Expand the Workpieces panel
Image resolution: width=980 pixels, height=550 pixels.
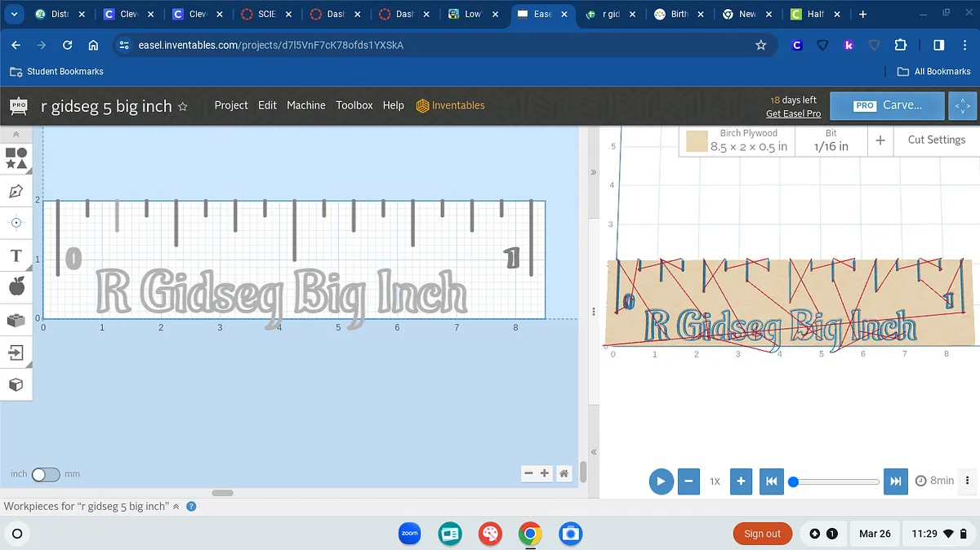coord(176,506)
